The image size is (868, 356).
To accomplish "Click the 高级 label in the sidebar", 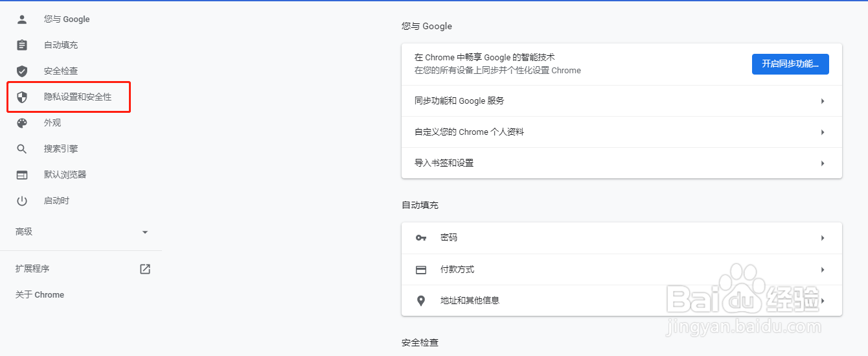I will coord(24,231).
